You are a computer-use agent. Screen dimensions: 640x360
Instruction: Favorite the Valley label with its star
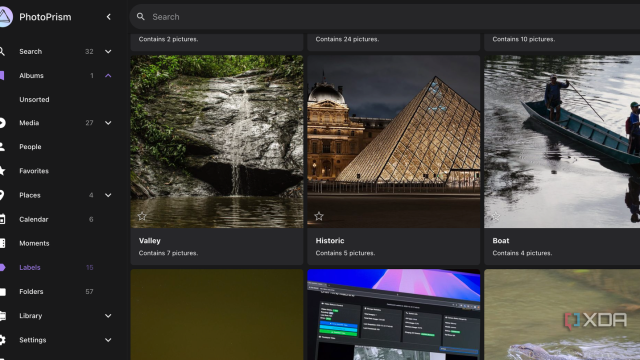pos(142,216)
